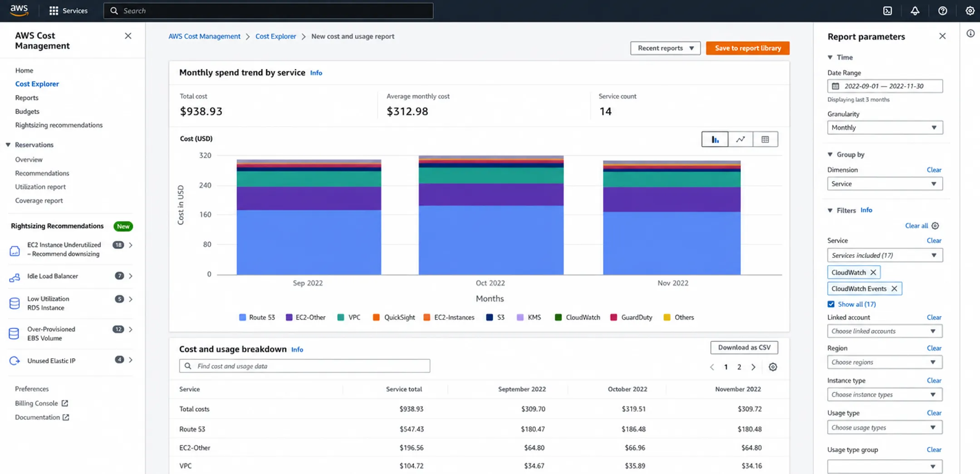Click calendar icon in Date Range field

pos(835,86)
